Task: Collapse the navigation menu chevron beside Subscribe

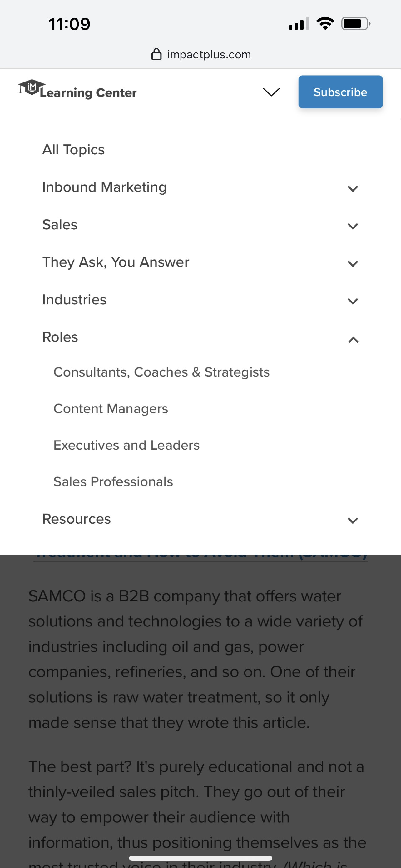Action: coord(271,92)
